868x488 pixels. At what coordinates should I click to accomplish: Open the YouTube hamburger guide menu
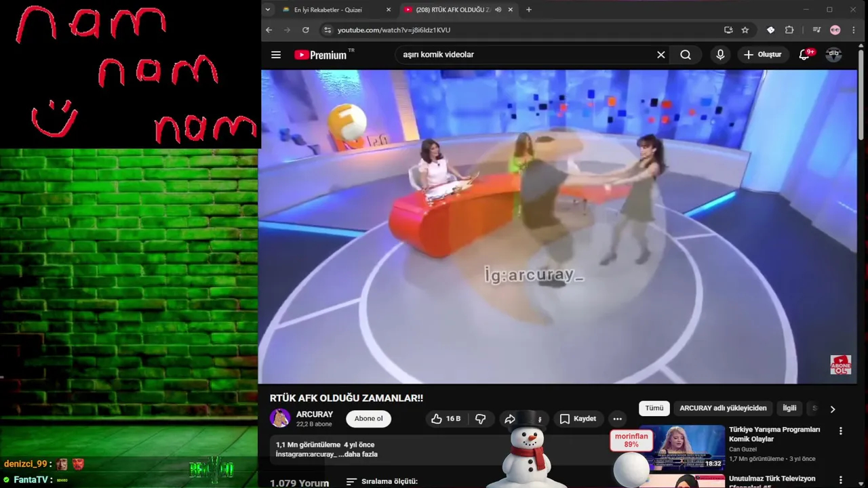click(x=276, y=55)
